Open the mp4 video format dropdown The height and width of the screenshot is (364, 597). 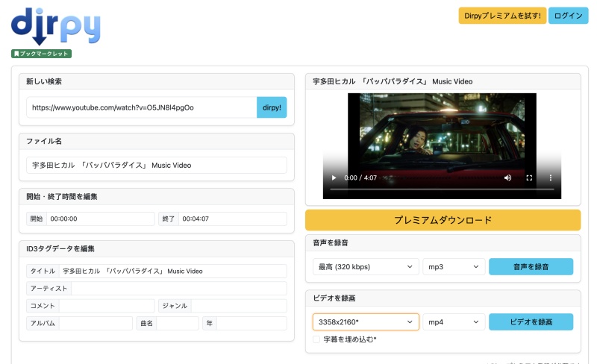click(454, 322)
